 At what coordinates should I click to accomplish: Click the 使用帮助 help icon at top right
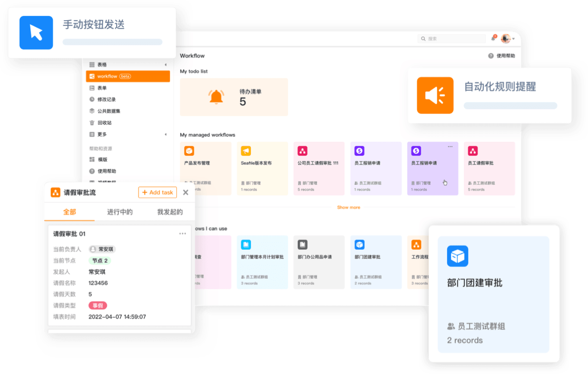tap(491, 56)
